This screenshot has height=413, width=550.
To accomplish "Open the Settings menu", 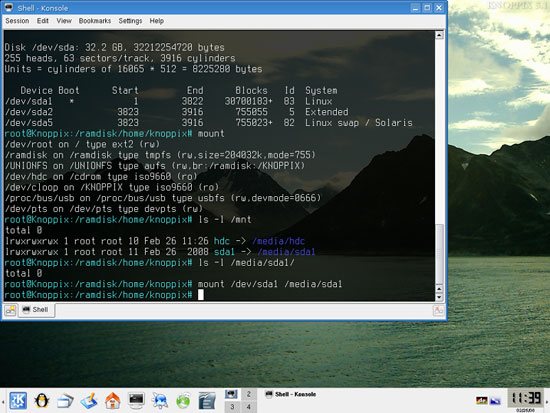I will click(130, 21).
